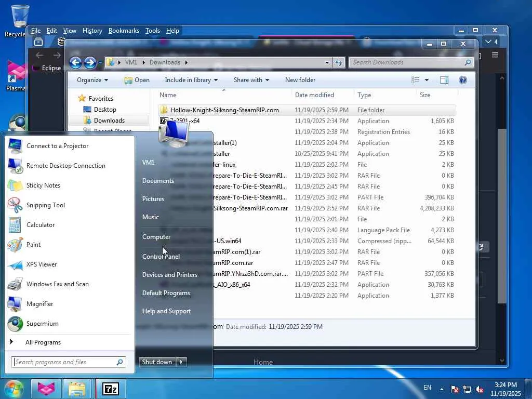Select Desktop under Favorites

pyautogui.click(x=105, y=109)
